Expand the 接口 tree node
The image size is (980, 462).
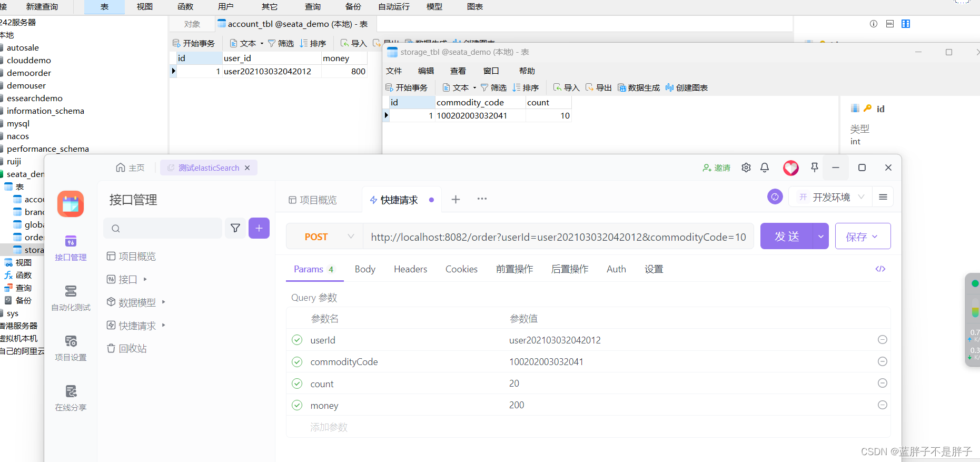pyautogui.click(x=145, y=279)
